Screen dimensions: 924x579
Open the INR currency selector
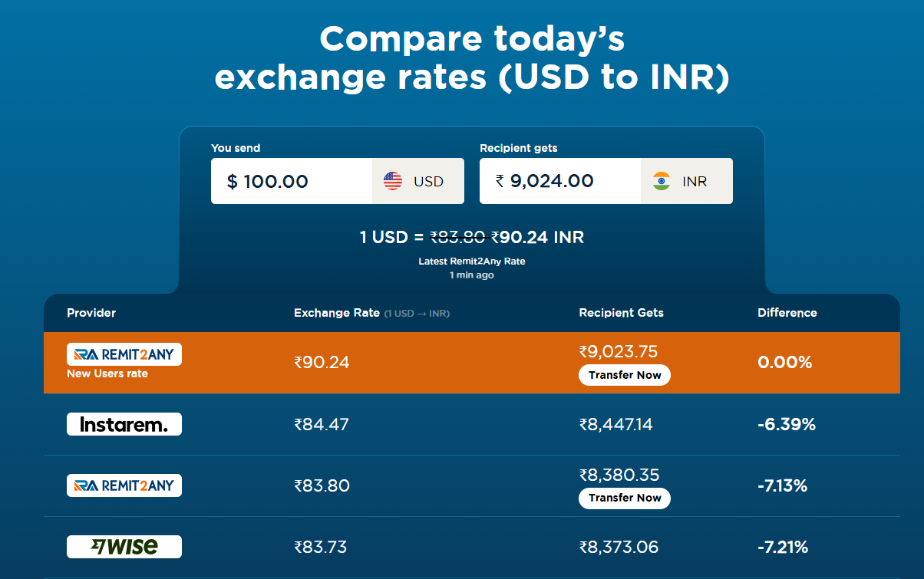click(687, 181)
